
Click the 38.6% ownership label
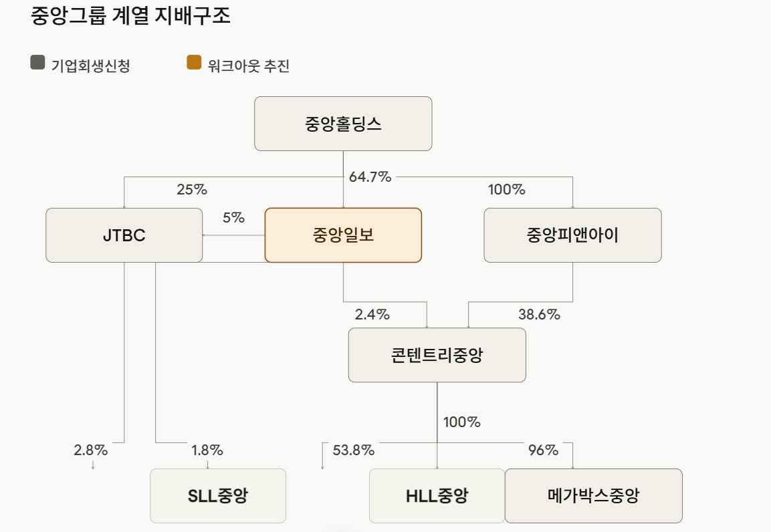(539, 314)
